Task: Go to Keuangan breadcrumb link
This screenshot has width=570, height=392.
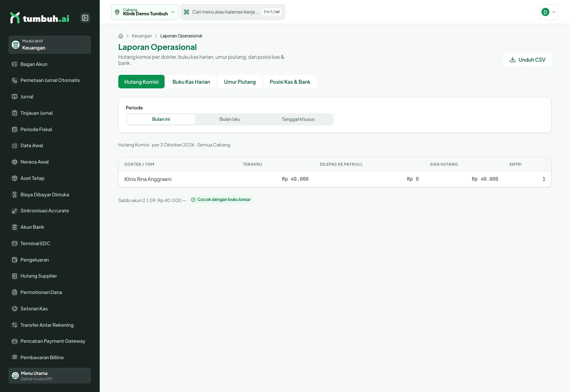Action: (x=142, y=36)
